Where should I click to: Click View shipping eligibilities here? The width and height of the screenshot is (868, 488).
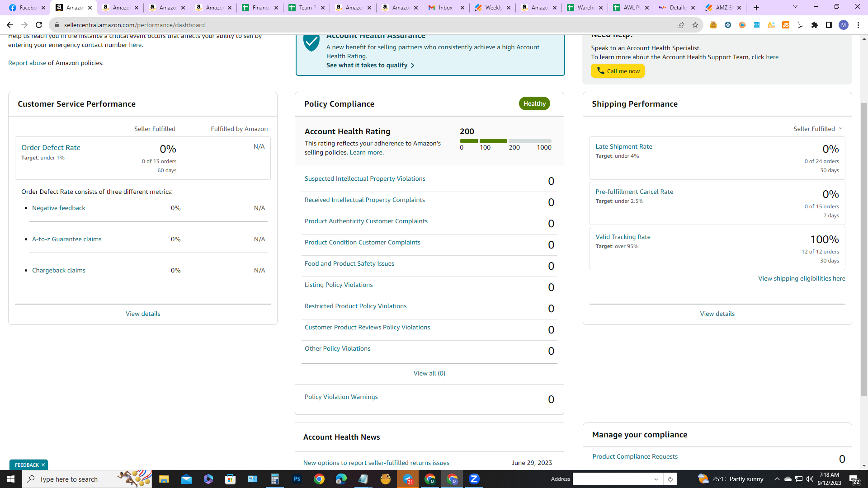click(x=802, y=278)
